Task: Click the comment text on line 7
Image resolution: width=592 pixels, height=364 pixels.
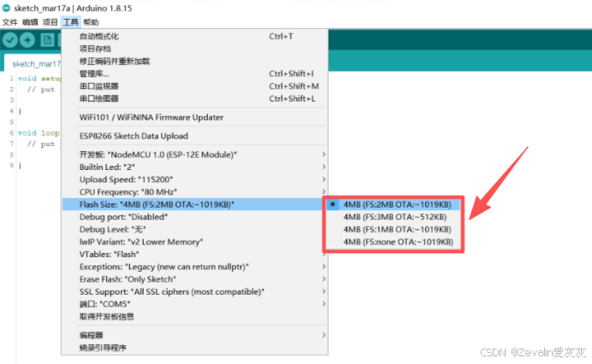Action: point(44,144)
